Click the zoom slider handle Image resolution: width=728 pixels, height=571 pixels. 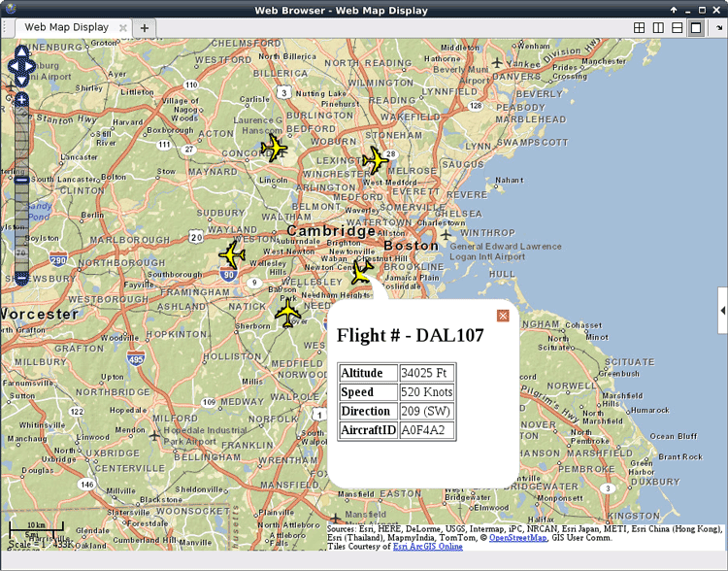[21, 179]
